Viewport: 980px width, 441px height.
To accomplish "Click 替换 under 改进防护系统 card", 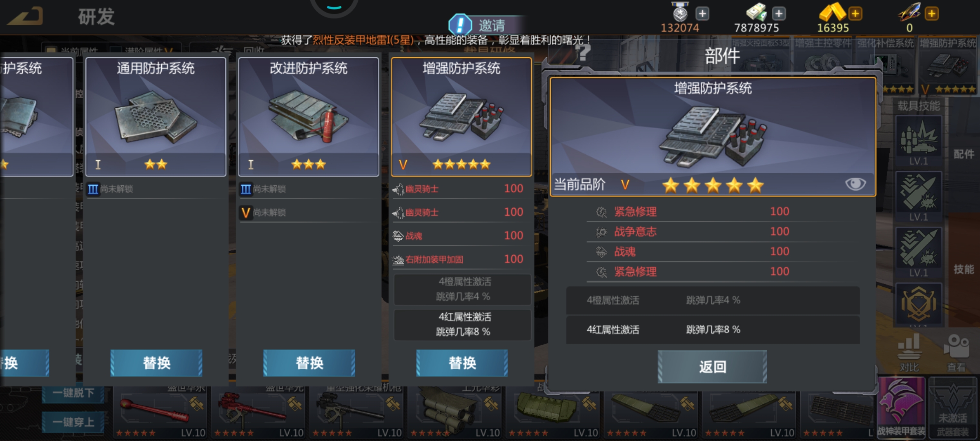I will (x=309, y=363).
